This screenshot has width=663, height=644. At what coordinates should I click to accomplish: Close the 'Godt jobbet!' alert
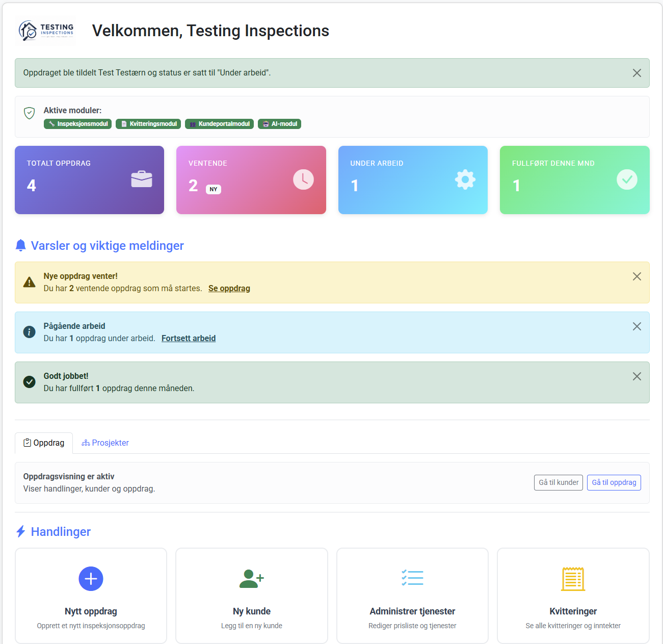pos(637,376)
